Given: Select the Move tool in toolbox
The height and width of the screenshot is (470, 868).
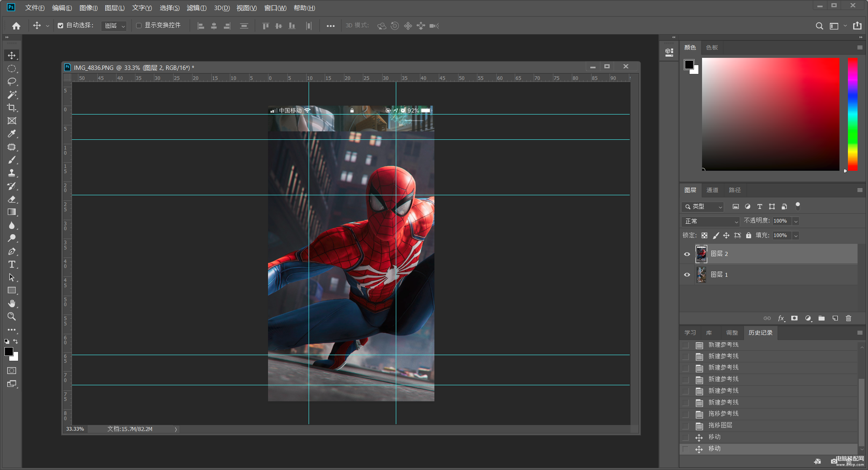Looking at the screenshot, I should 12,55.
